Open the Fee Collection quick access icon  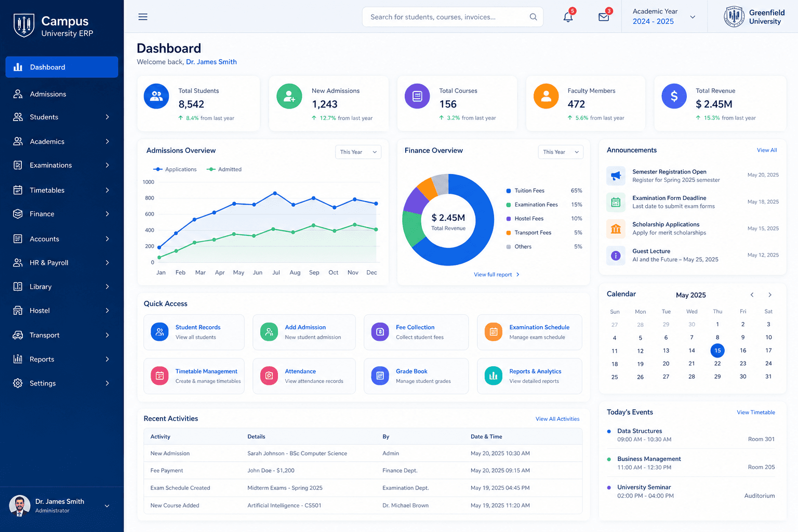380,332
